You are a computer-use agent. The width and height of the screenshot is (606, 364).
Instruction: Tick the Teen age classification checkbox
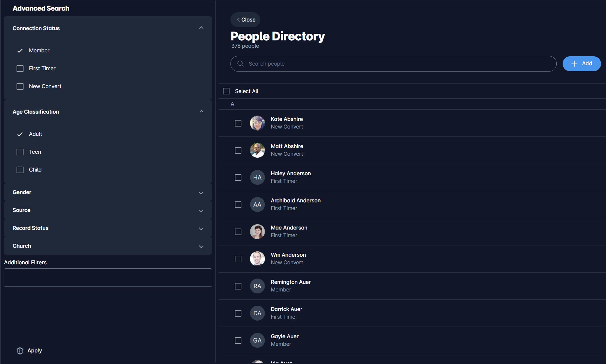click(x=20, y=152)
